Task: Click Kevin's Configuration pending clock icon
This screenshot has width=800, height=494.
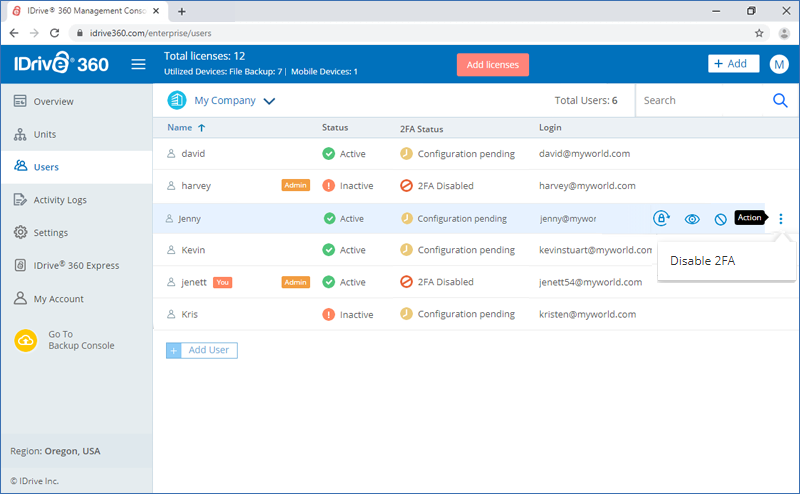Action: (406, 250)
